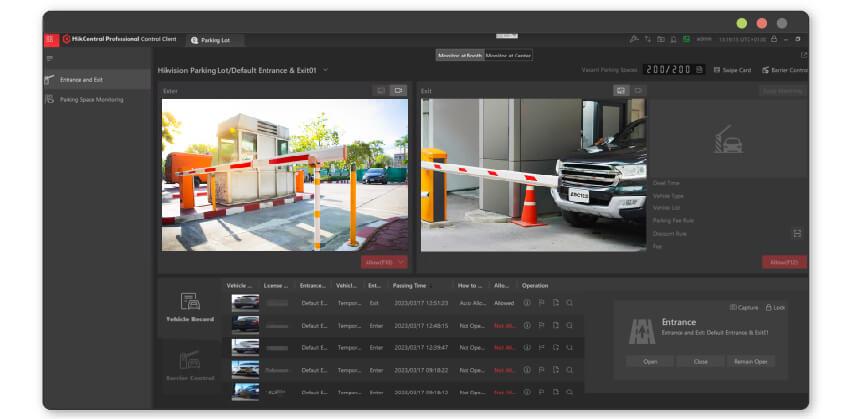The image size is (857, 419).
Task: Click passing time "2023/03/17 12:48:15"
Action: pos(421,326)
